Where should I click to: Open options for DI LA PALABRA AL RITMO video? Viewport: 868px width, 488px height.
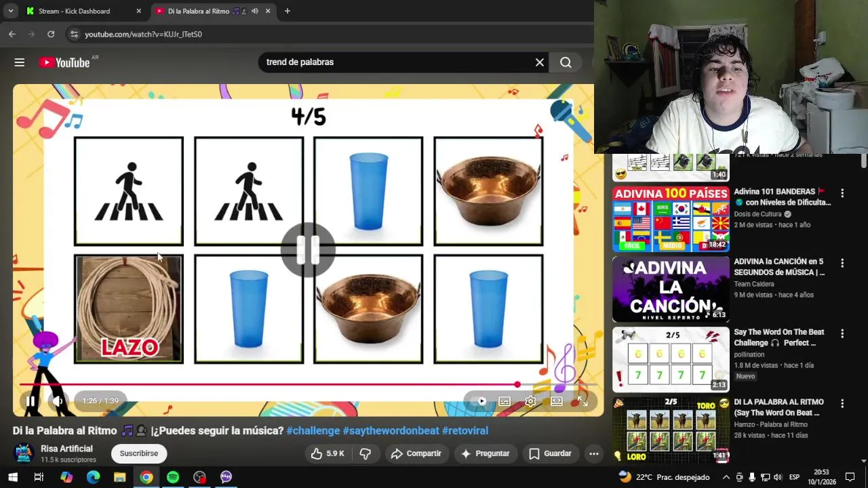[842, 403]
